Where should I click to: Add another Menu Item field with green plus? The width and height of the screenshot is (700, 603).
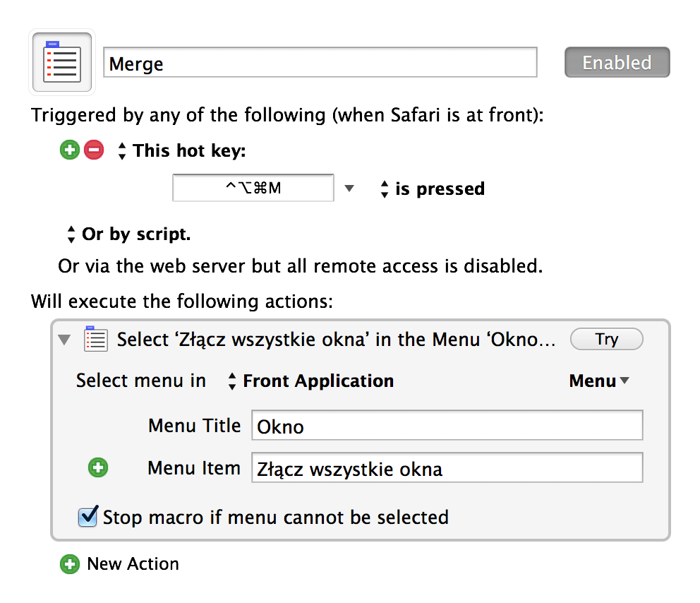tap(97, 467)
